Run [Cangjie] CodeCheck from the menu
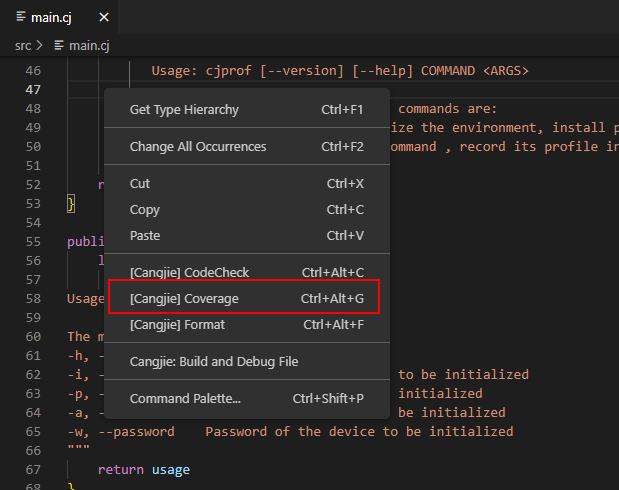Viewport: 619px width, 490px height. (x=189, y=272)
